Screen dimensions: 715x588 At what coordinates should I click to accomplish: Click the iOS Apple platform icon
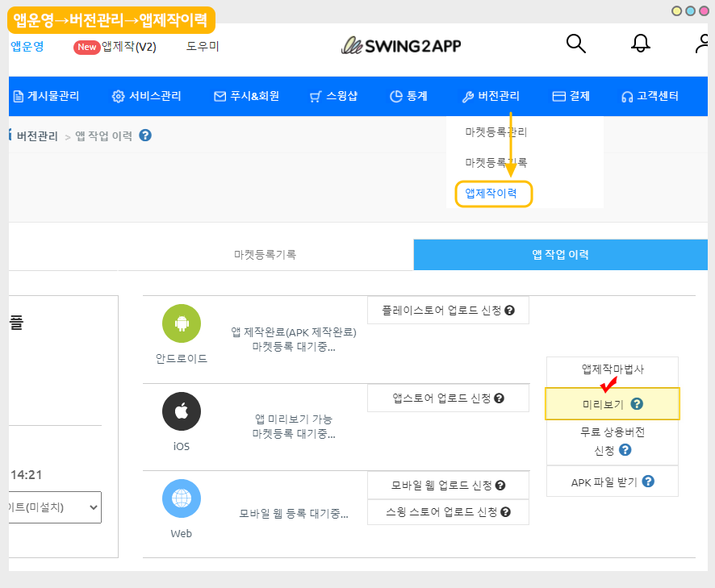pyautogui.click(x=182, y=412)
